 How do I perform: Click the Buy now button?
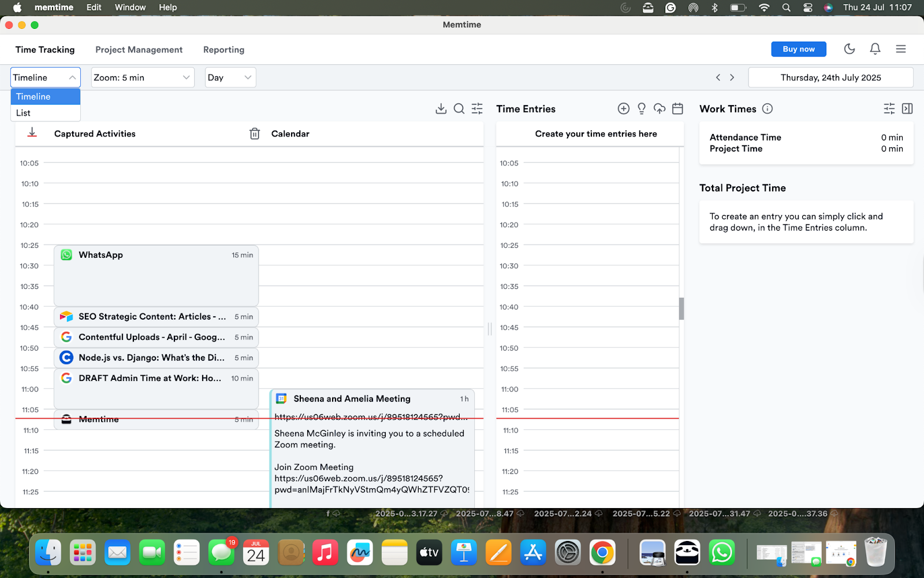click(799, 49)
